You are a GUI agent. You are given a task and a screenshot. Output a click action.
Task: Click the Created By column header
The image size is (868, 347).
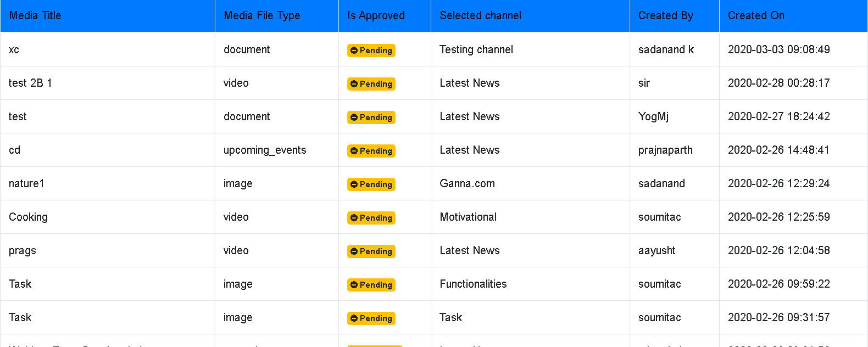tap(666, 15)
